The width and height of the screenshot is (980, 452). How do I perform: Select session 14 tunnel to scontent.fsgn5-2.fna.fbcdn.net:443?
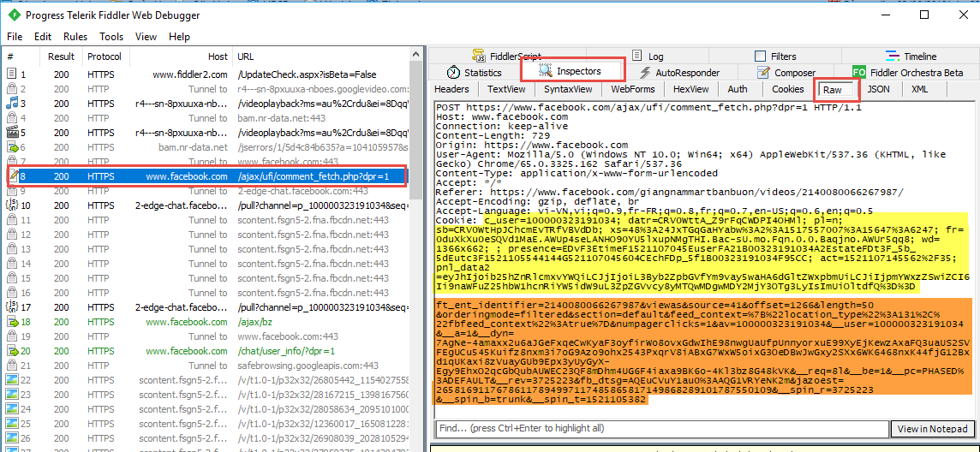coord(206,264)
